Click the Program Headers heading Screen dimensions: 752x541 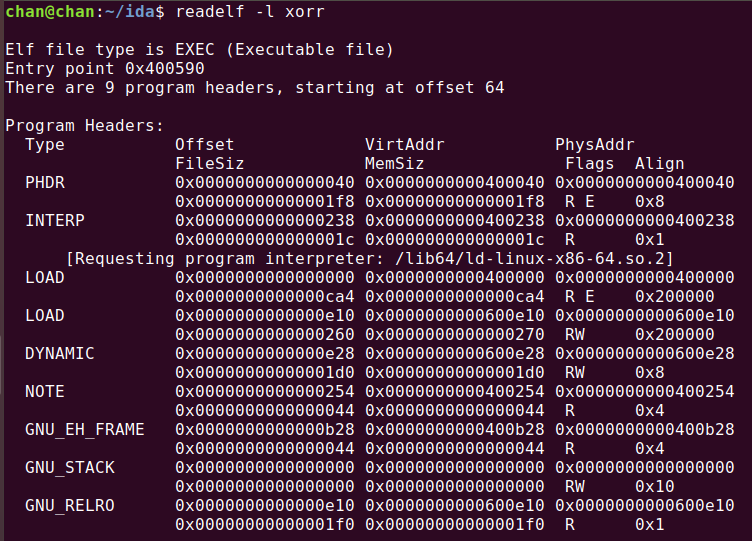tap(84, 126)
